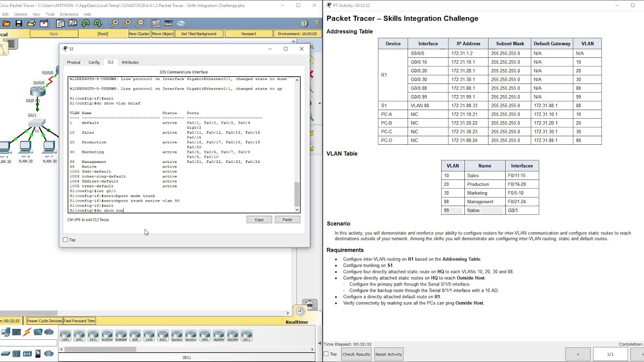Redo with the right green arrow
Viewport: 644px width, 362px height.
[x=98, y=23]
